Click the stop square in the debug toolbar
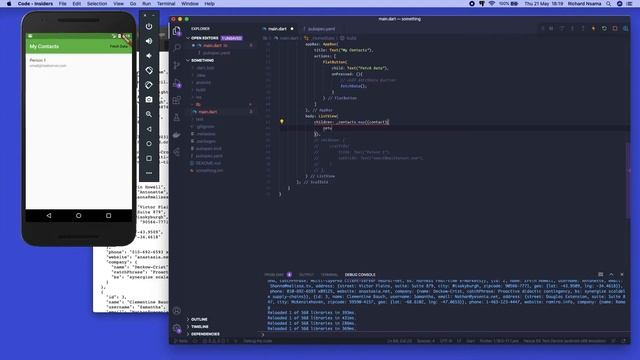Screen dimensions: 640x360 (x=615, y=29)
